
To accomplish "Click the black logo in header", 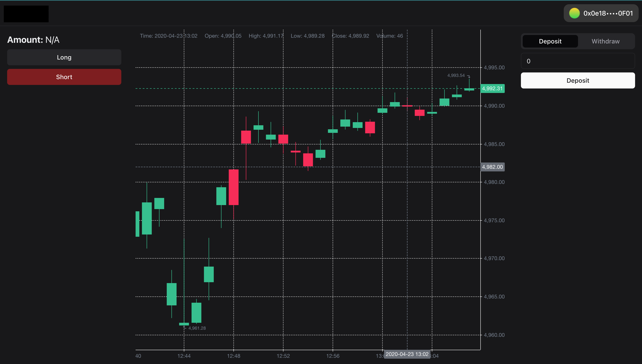I will (26, 14).
